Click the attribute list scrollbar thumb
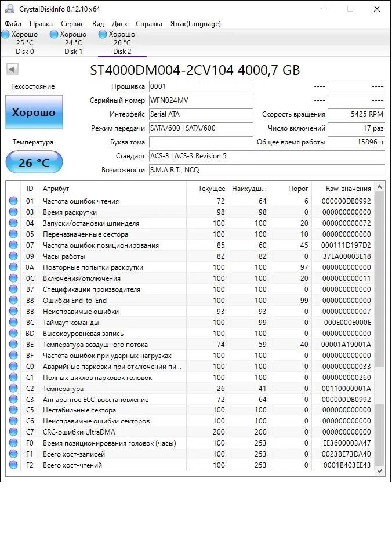392x543 pixels. tap(380, 280)
